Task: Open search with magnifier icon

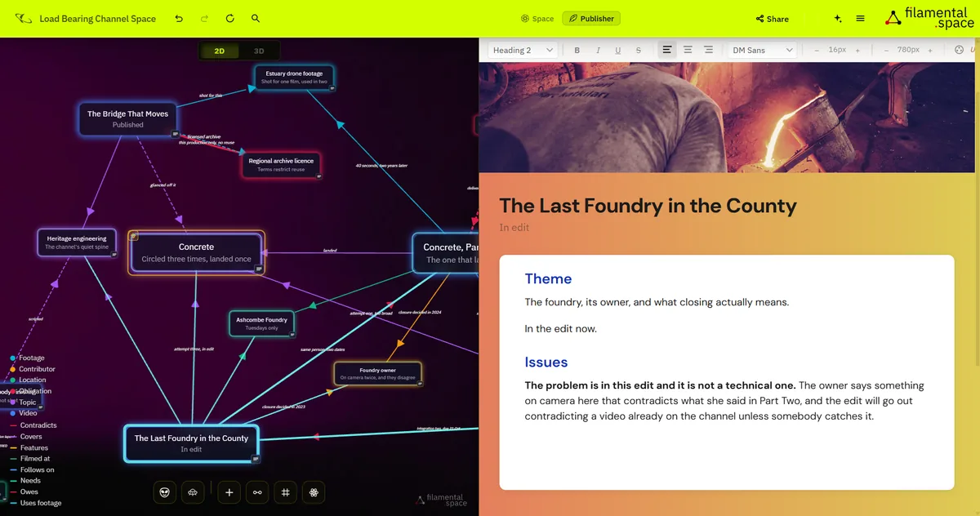Action: [x=256, y=18]
